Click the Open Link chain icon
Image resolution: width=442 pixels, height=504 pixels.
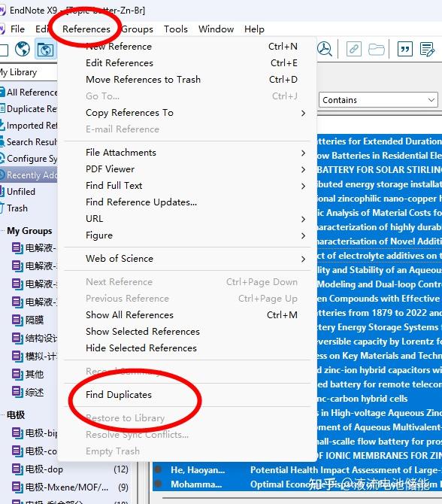354,49
